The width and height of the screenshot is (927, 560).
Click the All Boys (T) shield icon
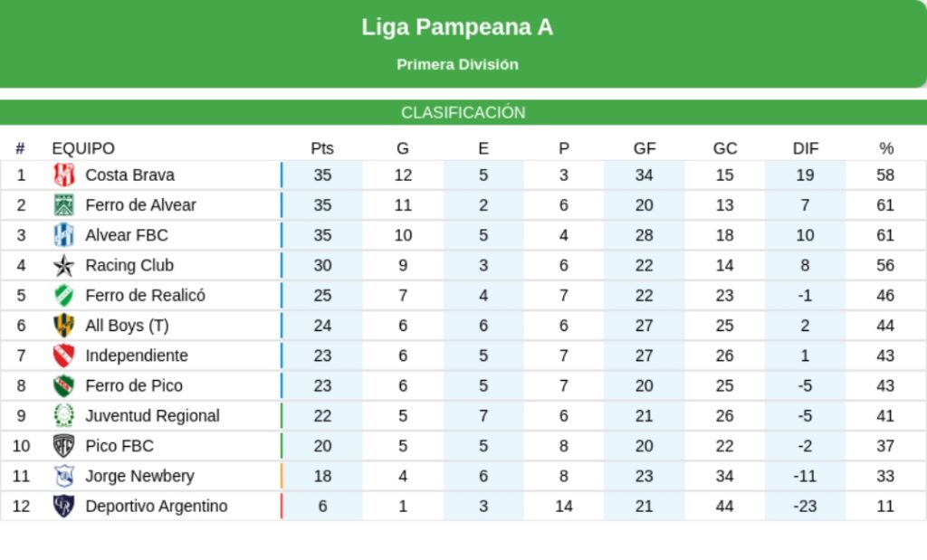[x=64, y=326]
